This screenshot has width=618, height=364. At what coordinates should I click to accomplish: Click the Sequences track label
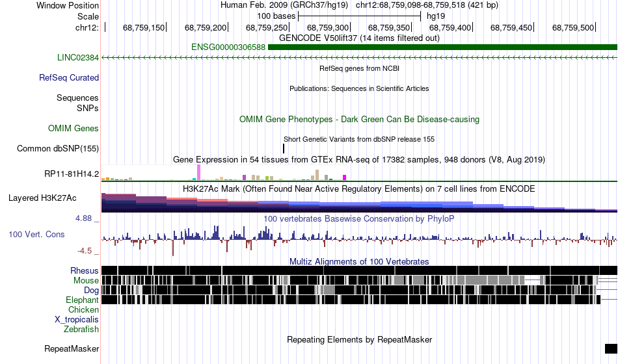point(77,97)
